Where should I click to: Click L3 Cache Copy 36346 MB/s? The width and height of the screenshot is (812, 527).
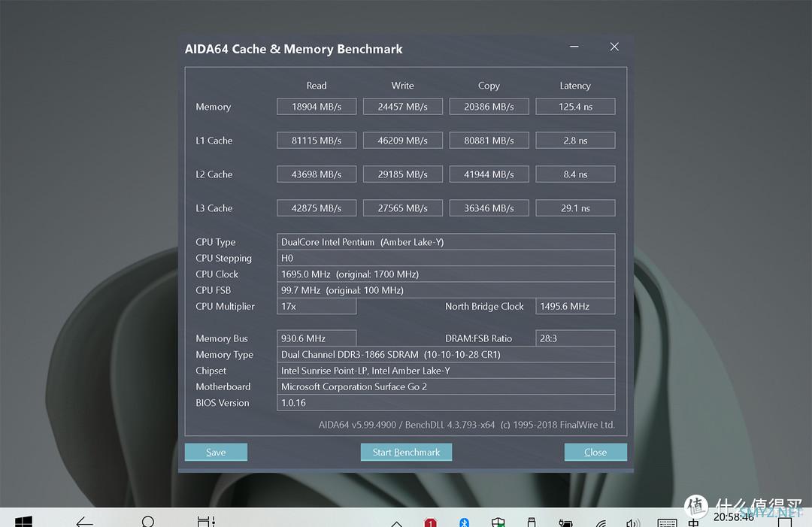pos(489,208)
